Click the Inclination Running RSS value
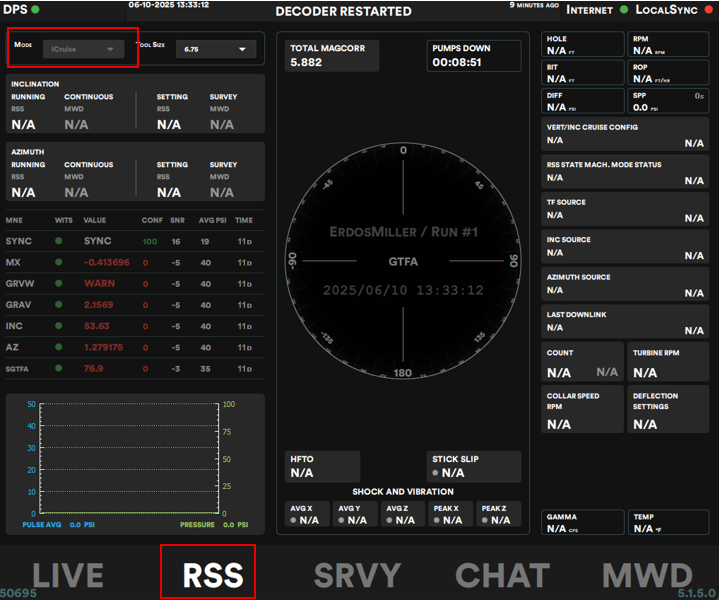Viewport: 719px width, 600px height. pyautogui.click(x=23, y=124)
